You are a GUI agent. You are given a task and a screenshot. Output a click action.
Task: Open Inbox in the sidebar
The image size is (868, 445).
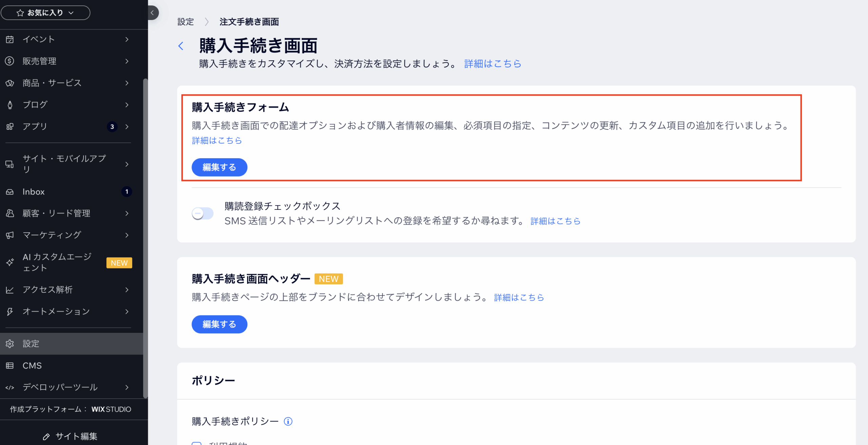tap(34, 192)
